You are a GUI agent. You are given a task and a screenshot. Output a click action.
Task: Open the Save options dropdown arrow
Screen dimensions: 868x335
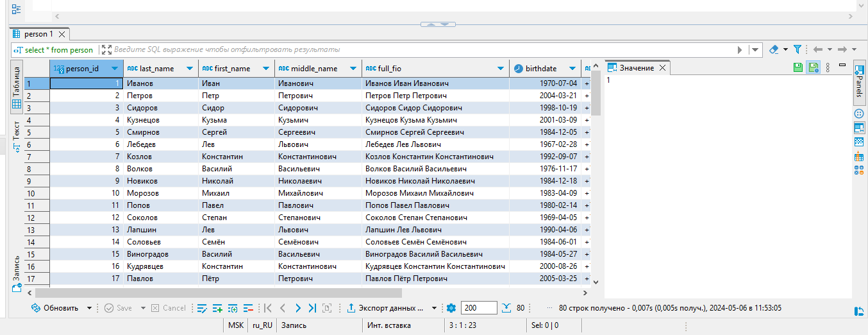tap(143, 308)
